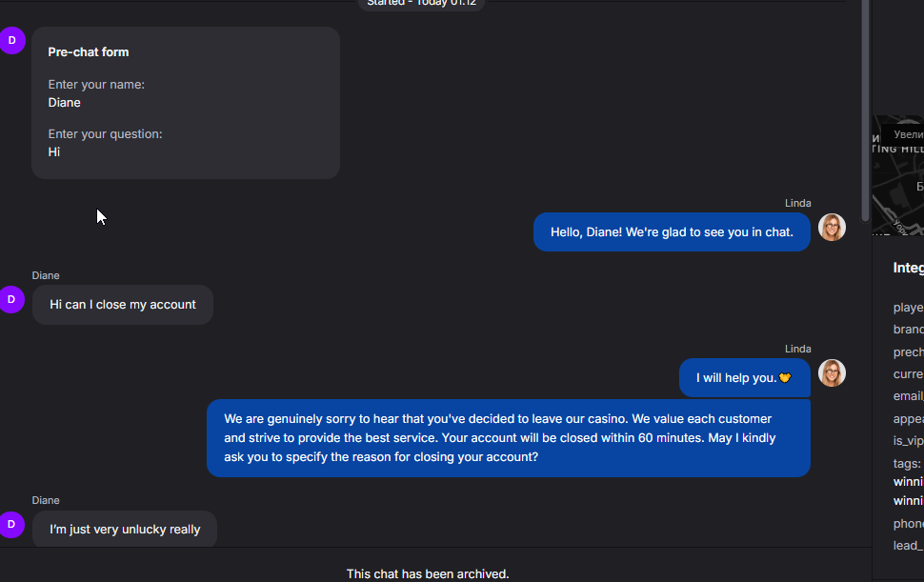The width and height of the screenshot is (924, 582).
Task: Click Diane's avatar beside the pre-chat form
Action: [x=11, y=41]
